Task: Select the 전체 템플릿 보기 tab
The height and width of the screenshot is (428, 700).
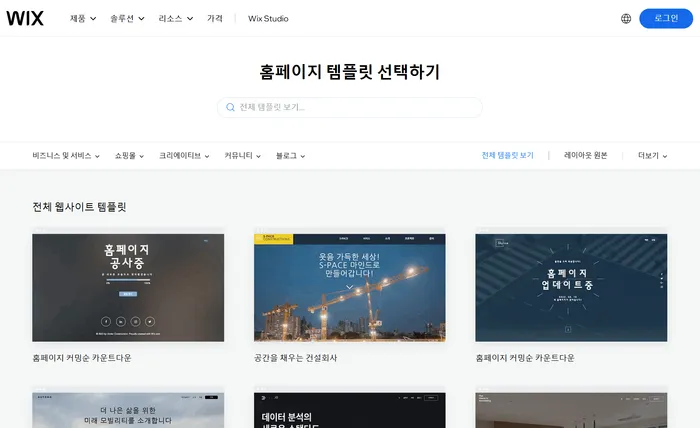Action: pos(507,156)
